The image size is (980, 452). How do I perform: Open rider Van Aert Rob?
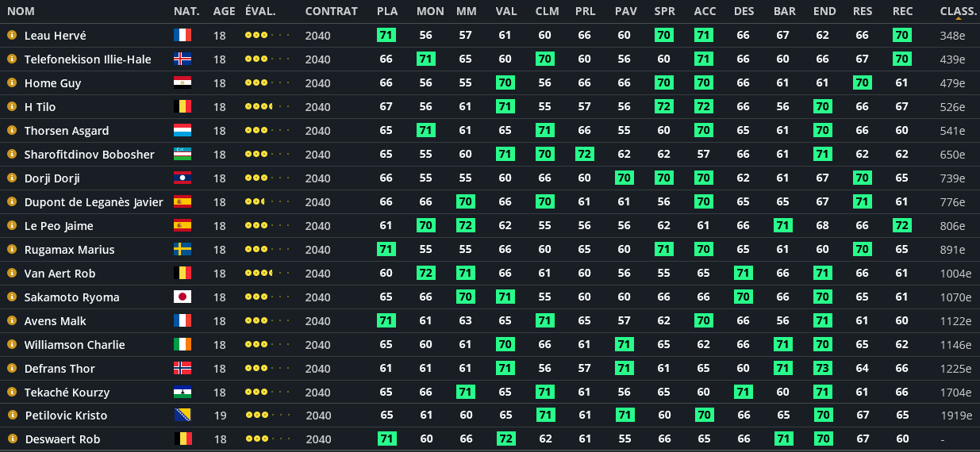click(x=60, y=274)
